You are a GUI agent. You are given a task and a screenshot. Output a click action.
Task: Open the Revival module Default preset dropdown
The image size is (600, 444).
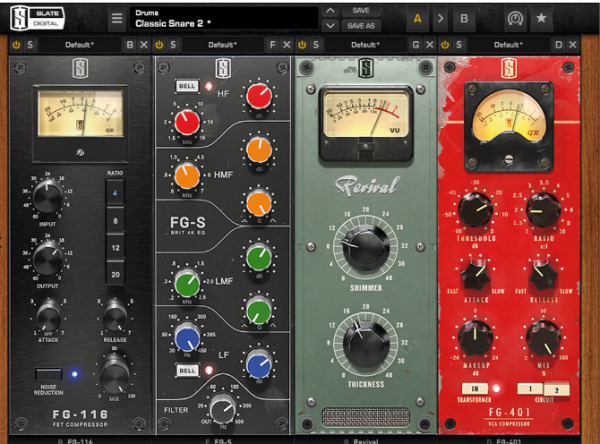point(368,46)
